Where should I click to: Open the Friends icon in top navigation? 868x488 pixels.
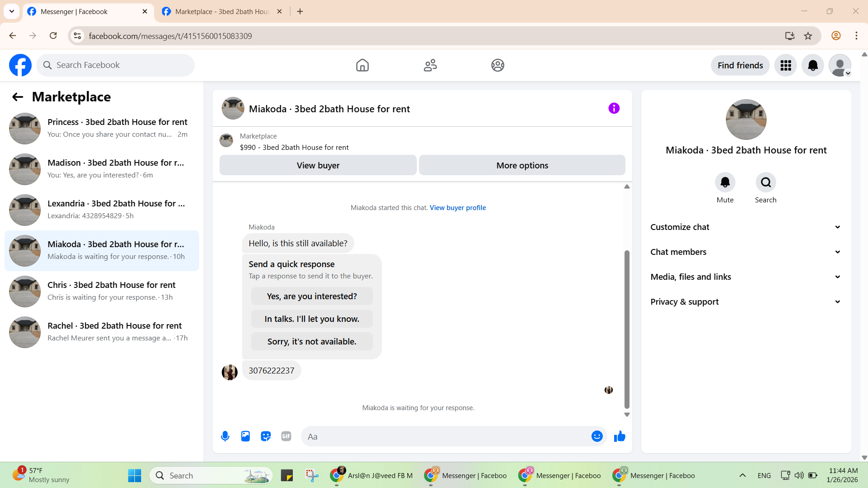coord(430,65)
